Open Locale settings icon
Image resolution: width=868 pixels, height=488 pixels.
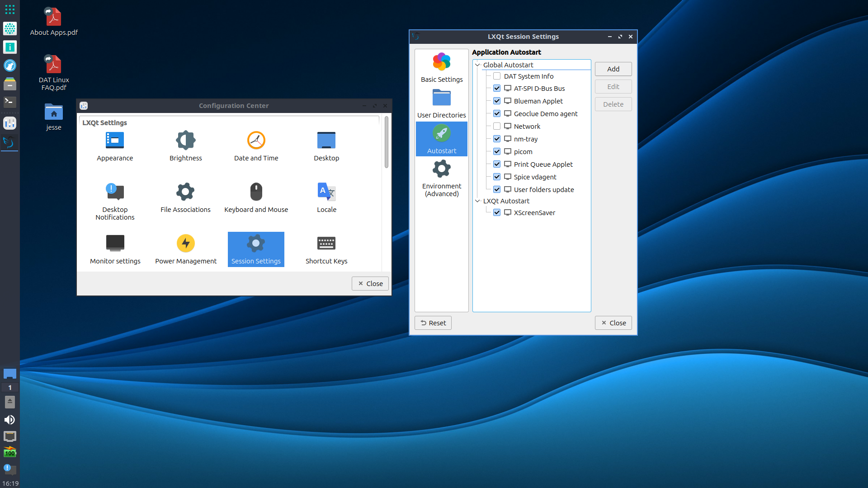coord(326,198)
